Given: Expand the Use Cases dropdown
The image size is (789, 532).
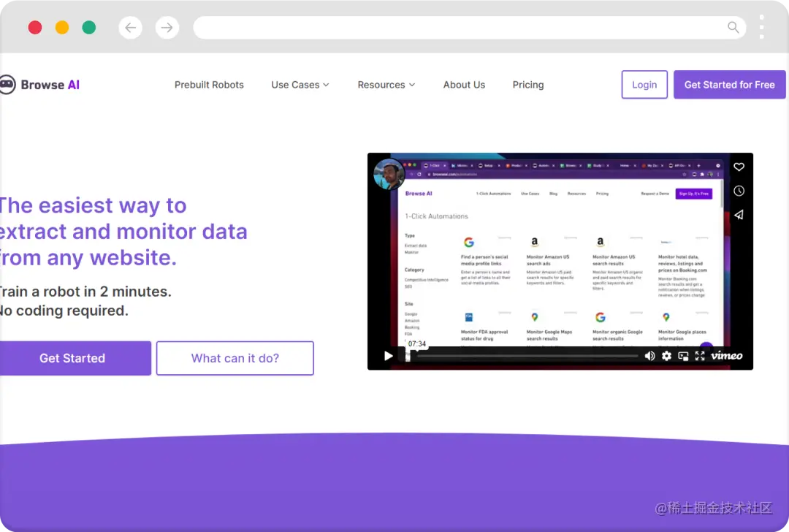Looking at the screenshot, I should [300, 85].
